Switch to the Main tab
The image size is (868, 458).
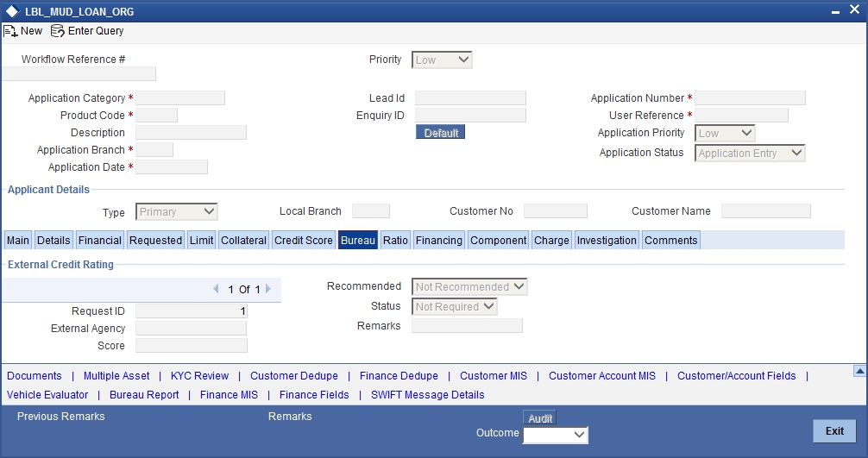pos(18,240)
